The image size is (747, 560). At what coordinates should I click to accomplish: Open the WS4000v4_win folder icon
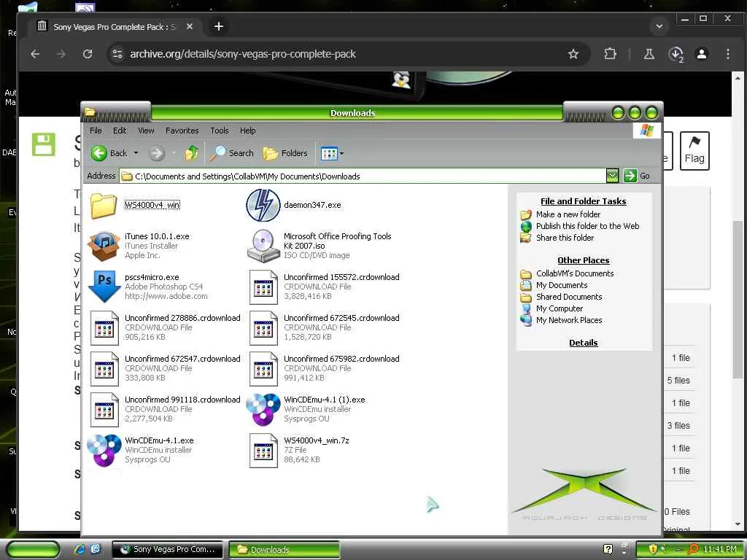(x=104, y=205)
